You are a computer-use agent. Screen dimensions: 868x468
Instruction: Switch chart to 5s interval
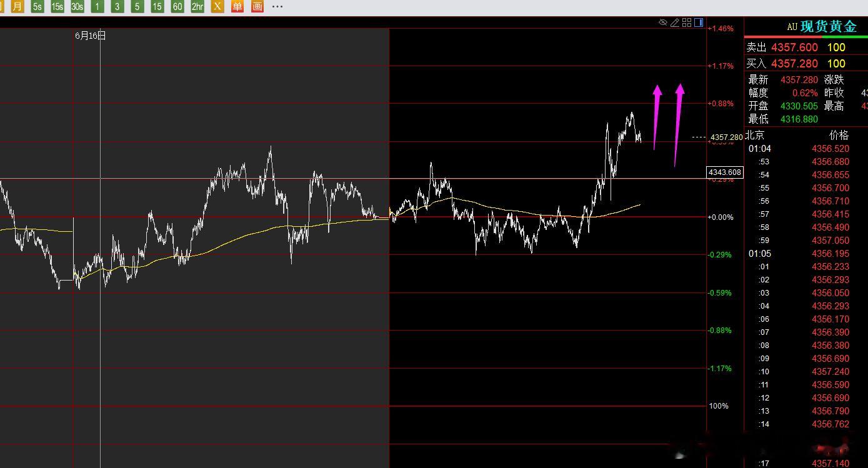[37, 6]
